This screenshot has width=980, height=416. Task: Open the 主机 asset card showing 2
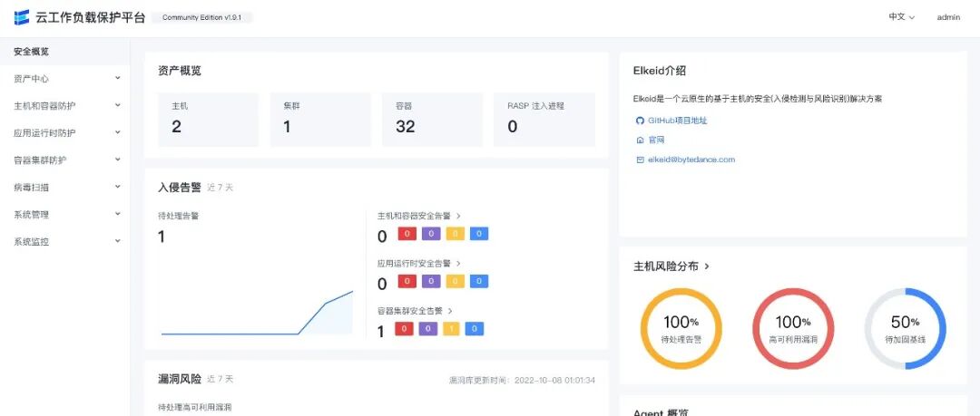coord(208,120)
